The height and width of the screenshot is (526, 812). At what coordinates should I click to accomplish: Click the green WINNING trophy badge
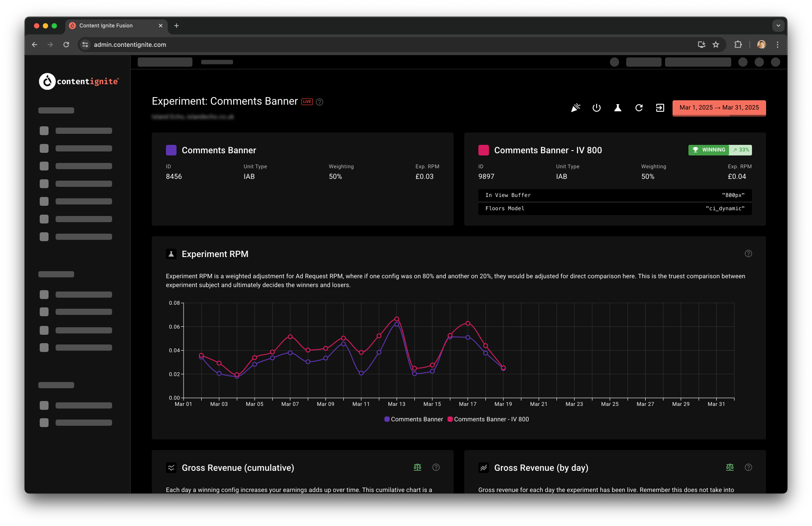click(x=709, y=150)
